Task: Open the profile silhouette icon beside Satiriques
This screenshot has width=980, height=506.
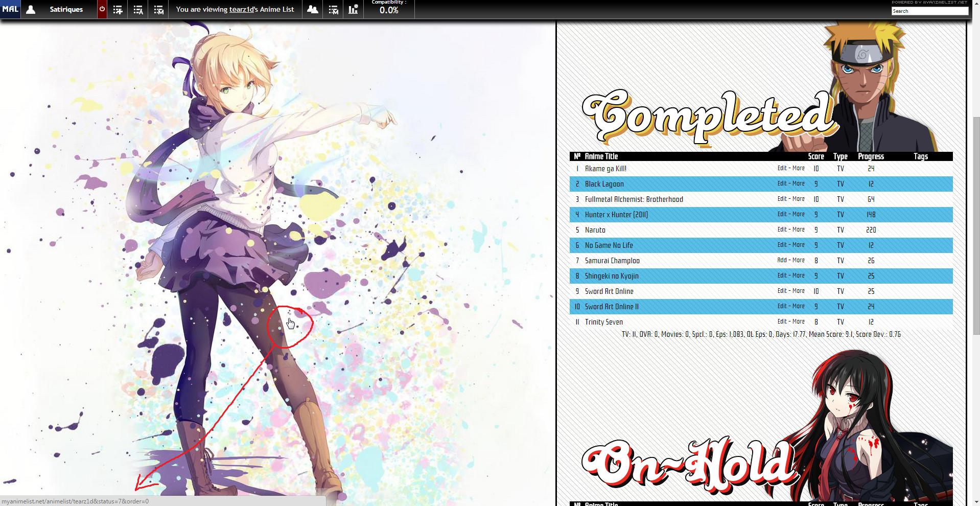Action: tap(31, 9)
